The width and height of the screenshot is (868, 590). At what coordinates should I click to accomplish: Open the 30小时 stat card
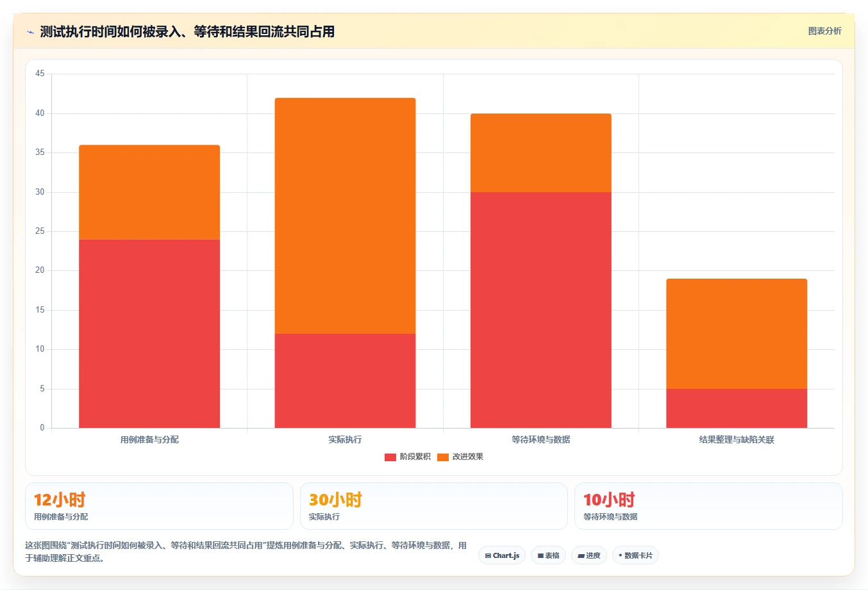tap(434, 506)
